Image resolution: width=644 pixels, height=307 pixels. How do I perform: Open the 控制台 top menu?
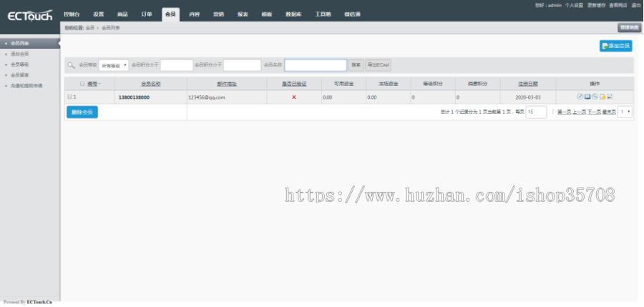pyautogui.click(x=72, y=14)
